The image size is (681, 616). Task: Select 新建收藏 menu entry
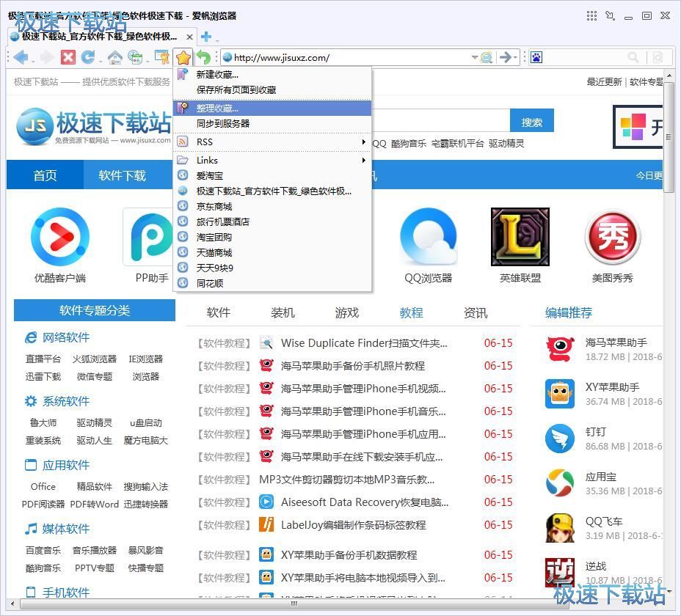click(272, 75)
